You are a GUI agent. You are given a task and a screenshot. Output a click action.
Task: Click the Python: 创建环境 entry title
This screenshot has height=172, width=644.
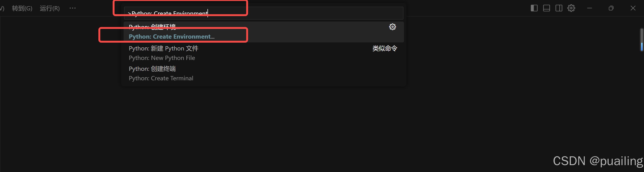pos(154,27)
